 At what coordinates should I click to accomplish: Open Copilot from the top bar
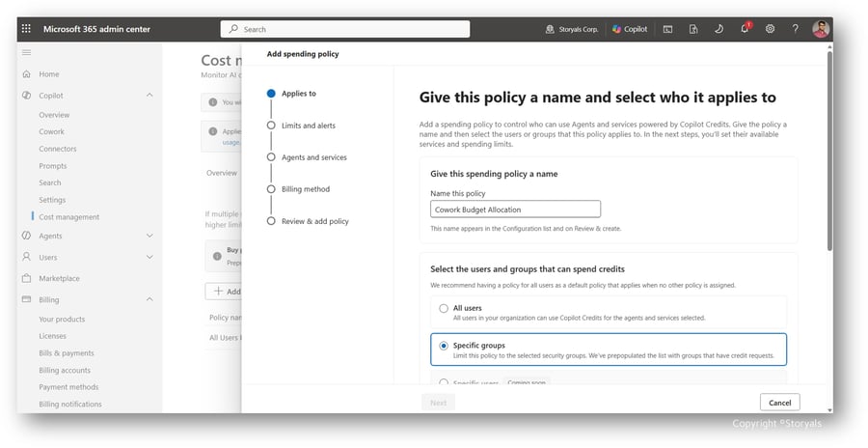coord(630,29)
